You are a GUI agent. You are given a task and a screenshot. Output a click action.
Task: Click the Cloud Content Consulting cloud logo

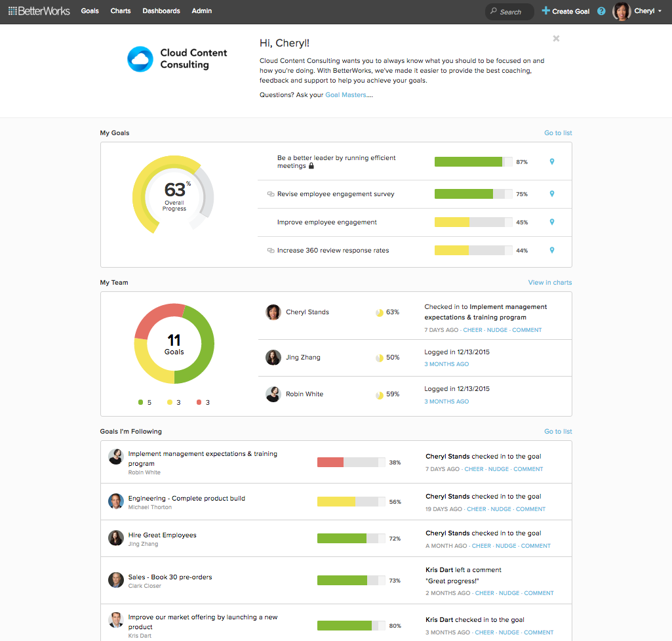click(x=140, y=59)
